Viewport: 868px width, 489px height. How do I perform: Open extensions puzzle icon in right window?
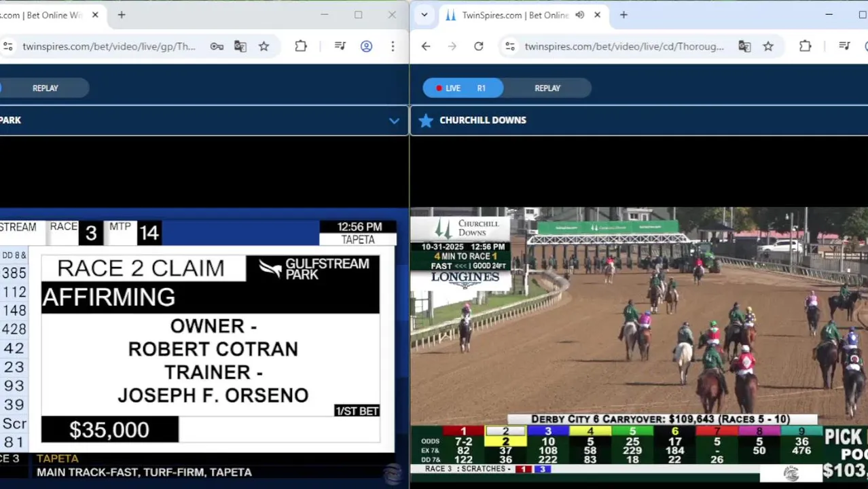click(806, 46)
